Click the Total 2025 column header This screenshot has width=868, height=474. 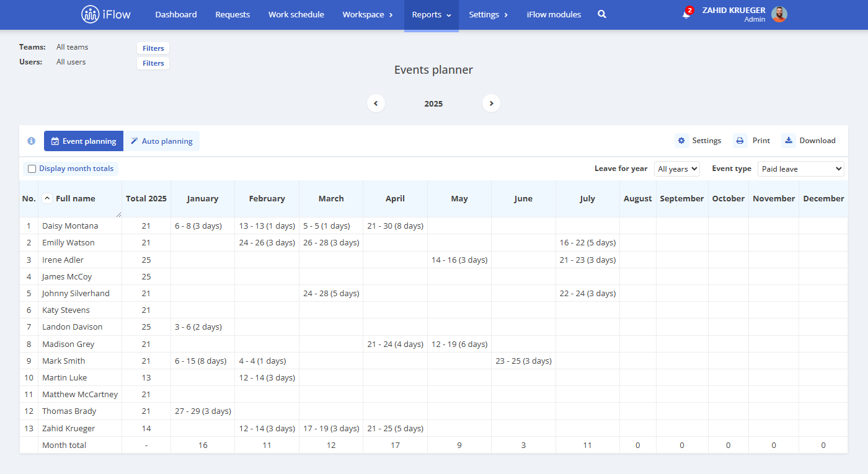(x=146, y=199)
